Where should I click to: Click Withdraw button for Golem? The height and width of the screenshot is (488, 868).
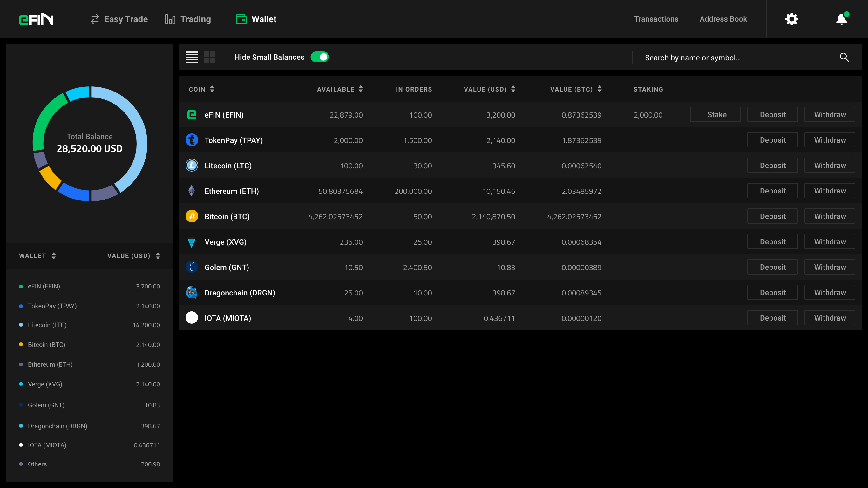(830, 267)
